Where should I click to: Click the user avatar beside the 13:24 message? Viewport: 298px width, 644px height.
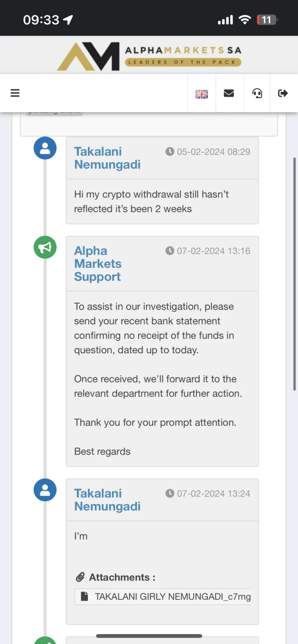point(45,490)
